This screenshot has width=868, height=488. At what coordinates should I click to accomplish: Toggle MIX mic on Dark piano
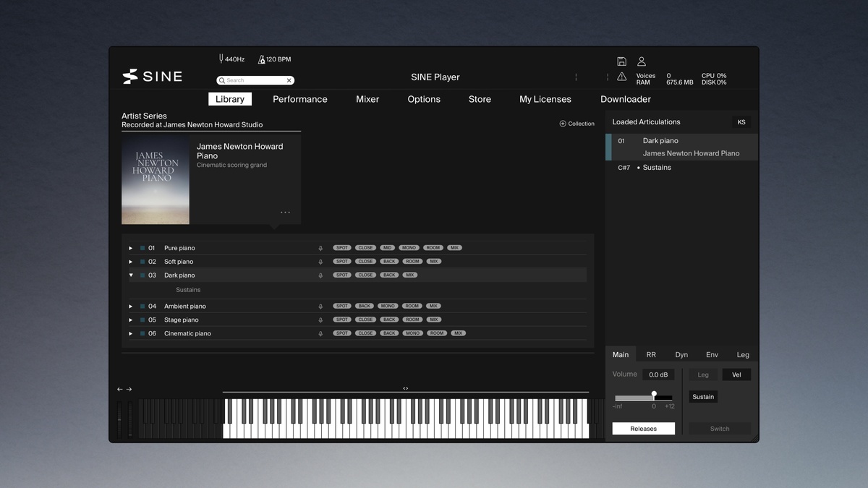(x=410, y=275)
